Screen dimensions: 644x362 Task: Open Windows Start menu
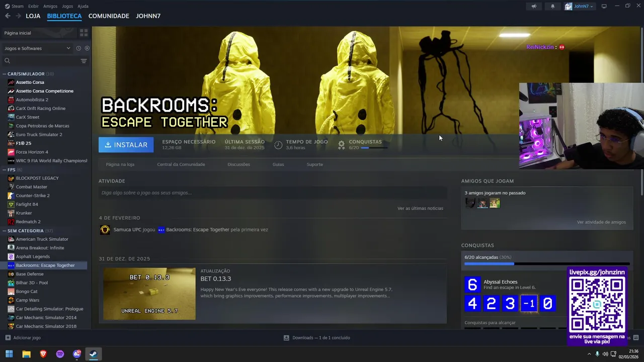[9, 354]
